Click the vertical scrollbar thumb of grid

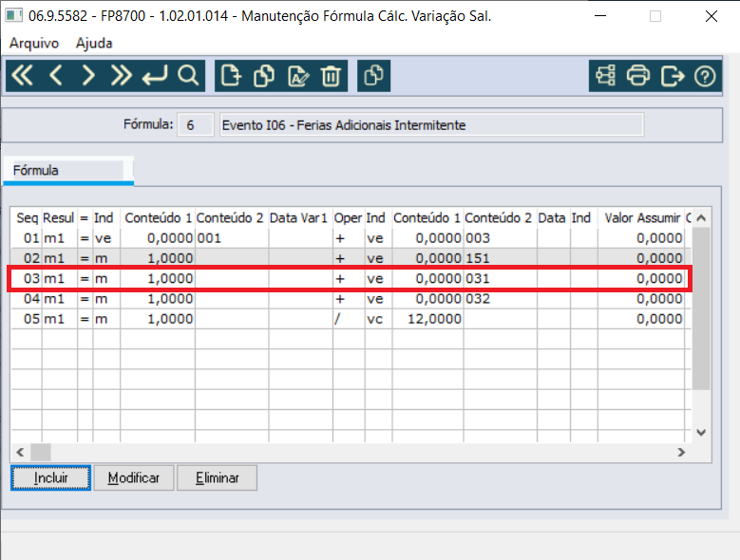(x=701, y=308)
